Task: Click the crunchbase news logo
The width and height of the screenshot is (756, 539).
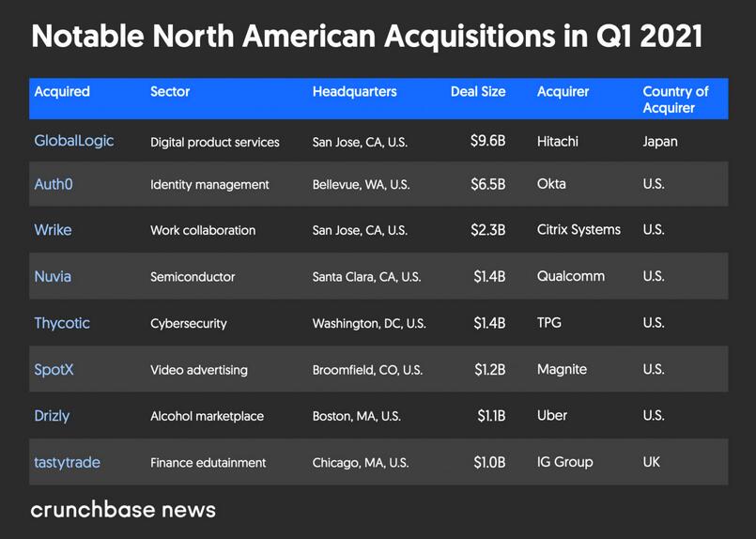Action: 123,510
